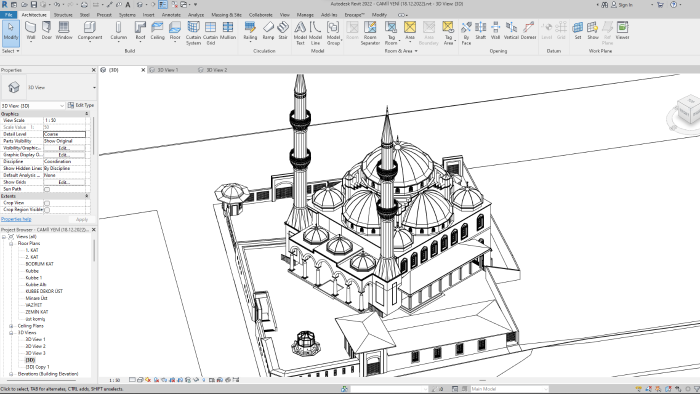The image size is (700, 394).
Task: Open the BODRUM KAT floor plan
Action: click(x=39, y=264)
